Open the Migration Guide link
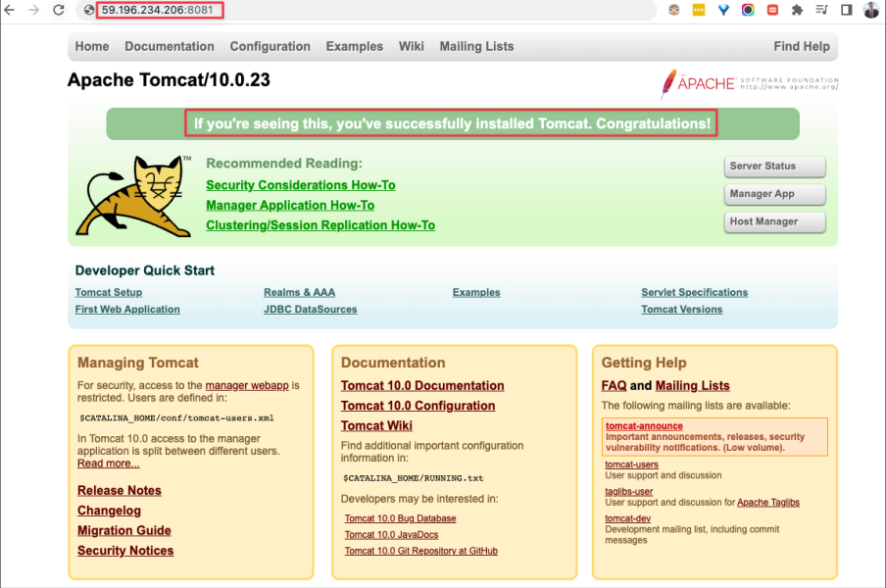The height and width of the screenshot is (588, 886). pyautogui.click(x=124, y=530)
